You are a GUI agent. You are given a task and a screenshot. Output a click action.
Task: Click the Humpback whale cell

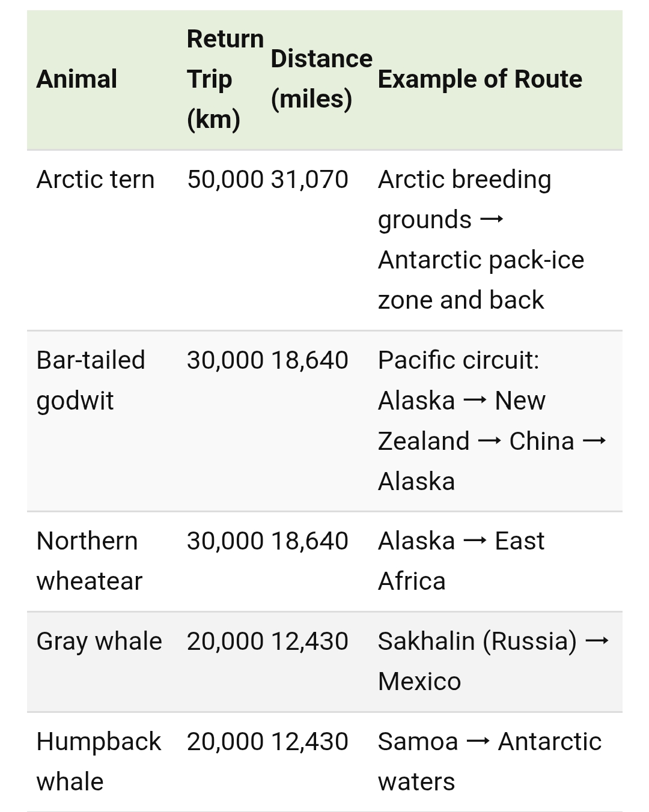(x=99, y=762)
